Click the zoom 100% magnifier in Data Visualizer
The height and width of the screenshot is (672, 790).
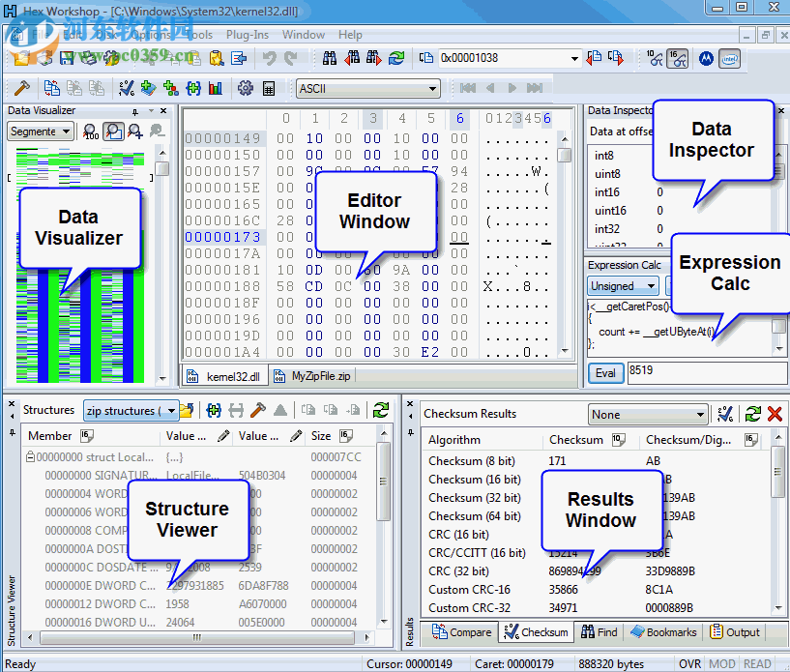pos(91,131)
